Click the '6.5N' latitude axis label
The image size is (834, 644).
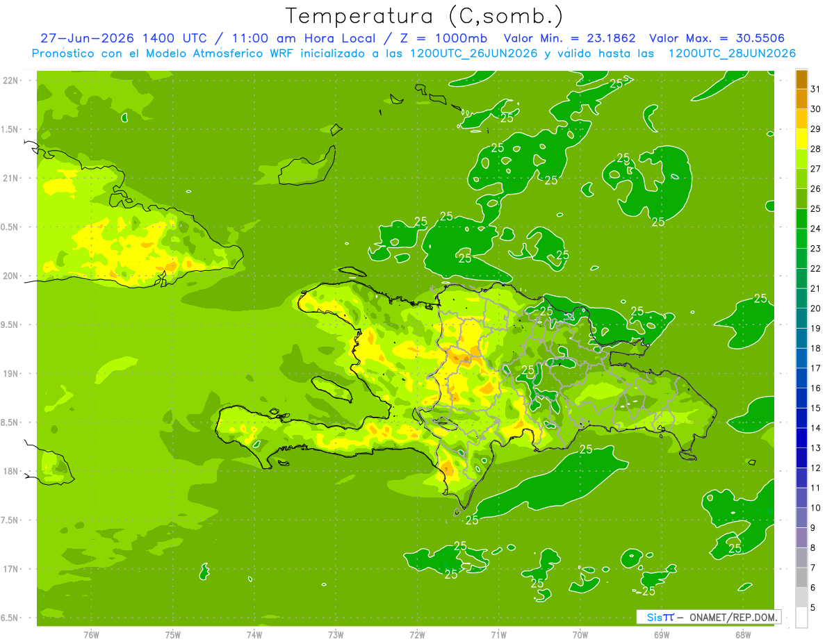[x=10, y=618]
